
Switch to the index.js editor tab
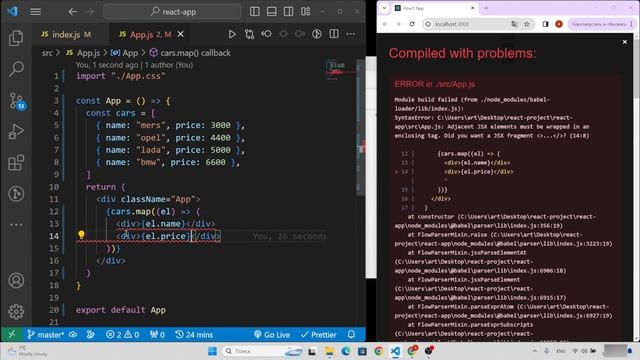[x=66, y=35]
